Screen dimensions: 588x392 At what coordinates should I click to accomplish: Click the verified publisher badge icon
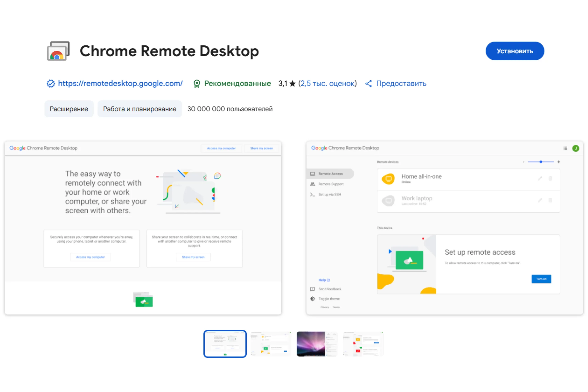(51, 84)
